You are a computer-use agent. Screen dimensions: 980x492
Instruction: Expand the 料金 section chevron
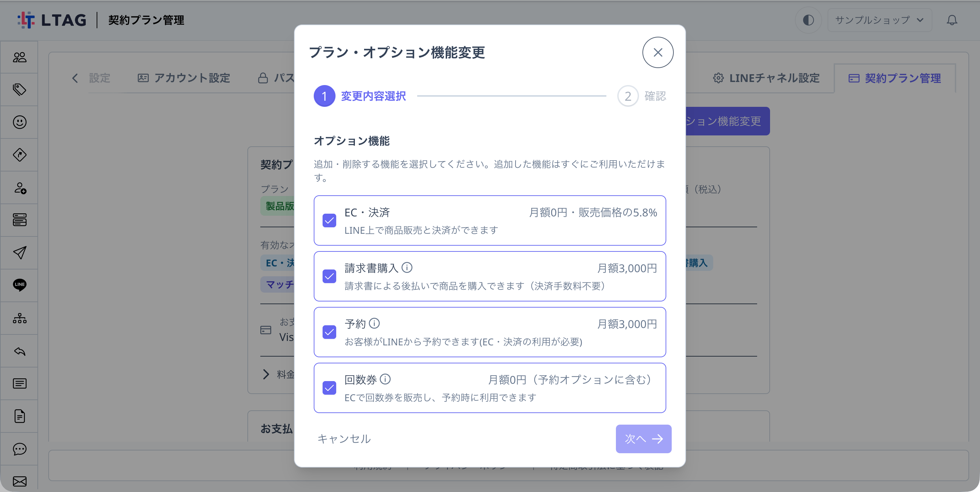(266, 374)
